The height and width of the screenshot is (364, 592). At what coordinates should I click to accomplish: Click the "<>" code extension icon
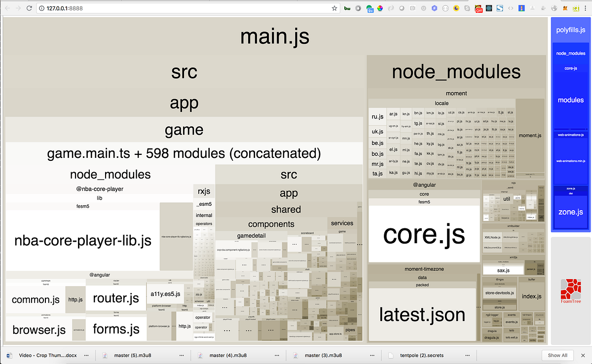coord(510,8)
